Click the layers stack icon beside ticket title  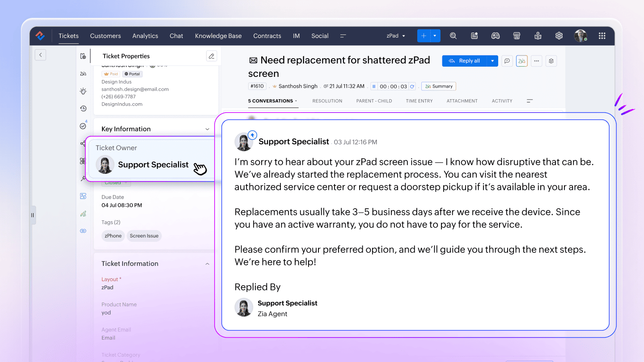pos(551,61)
